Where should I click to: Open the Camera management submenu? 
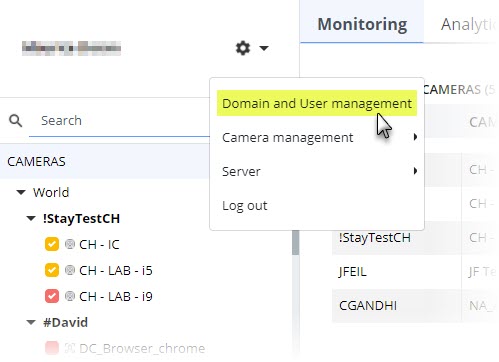317,137
